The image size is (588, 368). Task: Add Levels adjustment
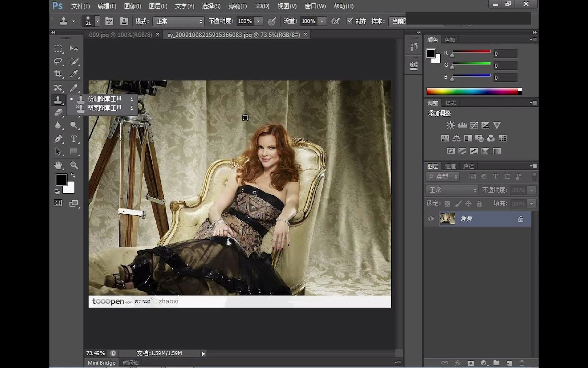(462, 125)
